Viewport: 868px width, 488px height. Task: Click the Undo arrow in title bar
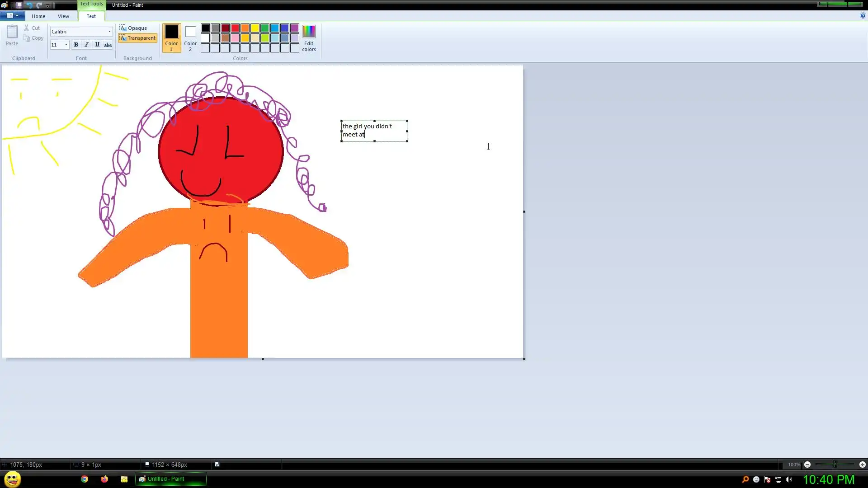(x=29, y=5)
